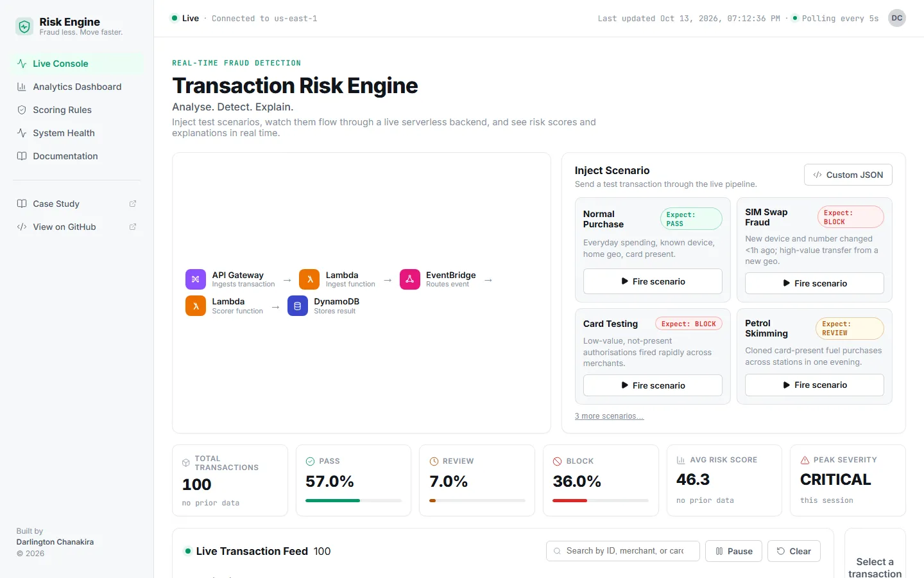Click the 100 total transactions value
The width and height of the screenshot is (924, 578).
[x=196, y=484]
